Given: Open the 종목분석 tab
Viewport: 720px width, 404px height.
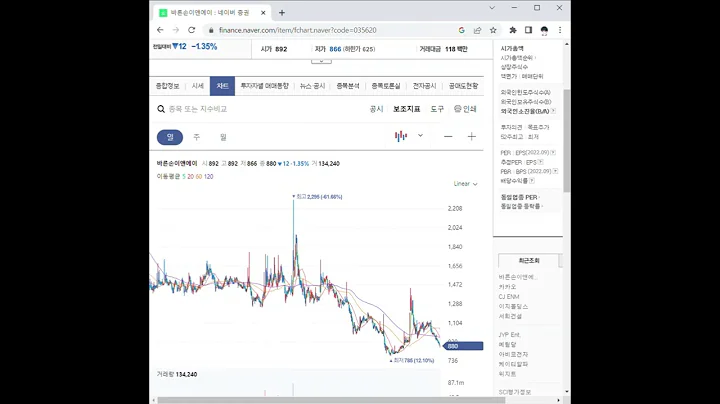Looking at the screenshot, I should pos(348,86).
